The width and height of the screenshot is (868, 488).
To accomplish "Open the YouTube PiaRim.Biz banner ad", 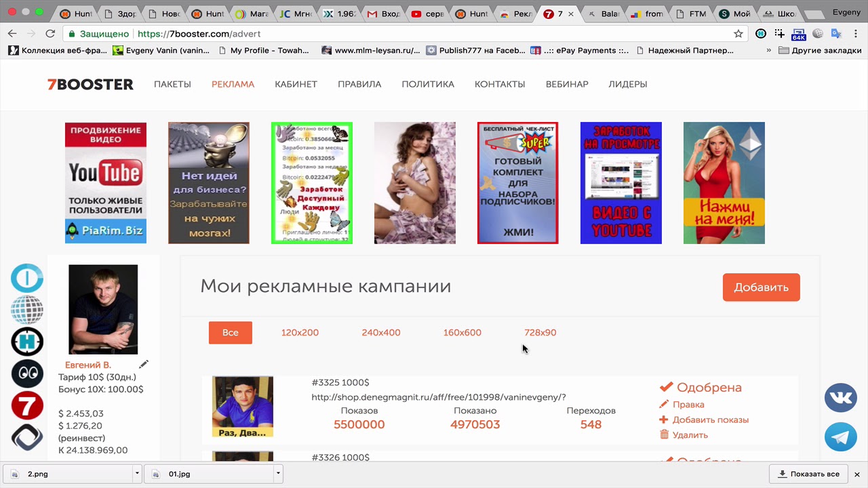I will 106,183.
